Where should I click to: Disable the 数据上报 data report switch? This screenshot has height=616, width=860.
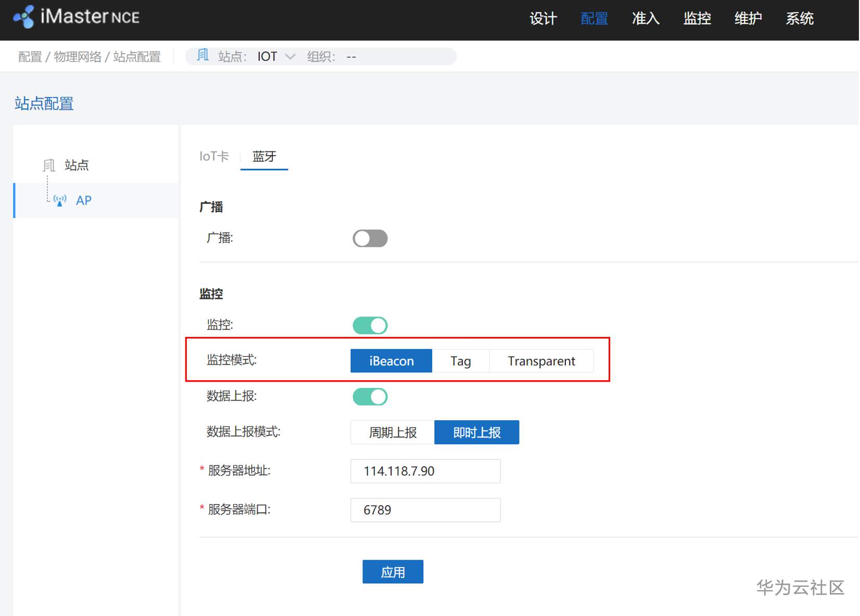click(370, 397)
